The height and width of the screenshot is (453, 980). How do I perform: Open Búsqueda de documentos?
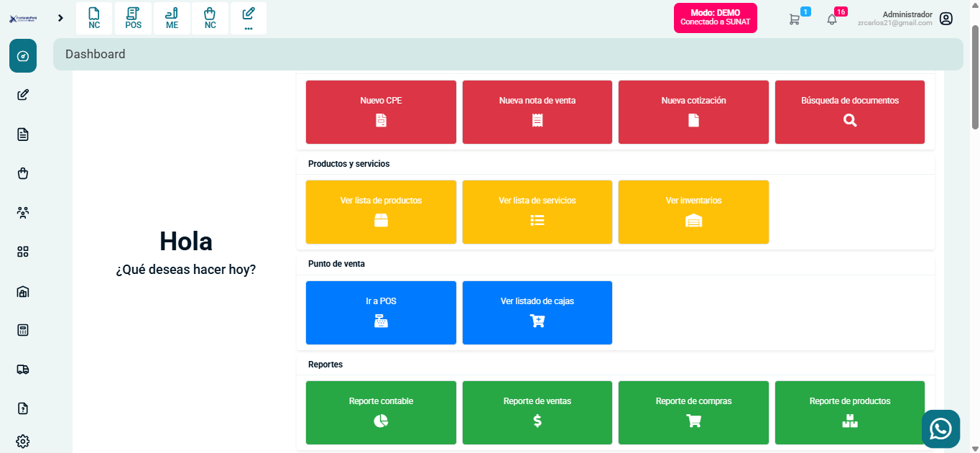(x=849, y=112)
